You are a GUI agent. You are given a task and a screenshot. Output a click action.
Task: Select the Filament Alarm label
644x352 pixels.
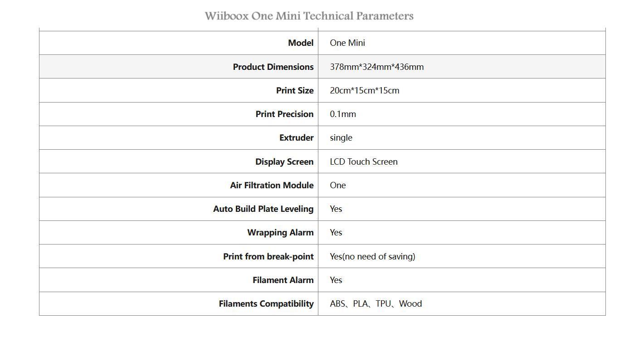[283, 280]
